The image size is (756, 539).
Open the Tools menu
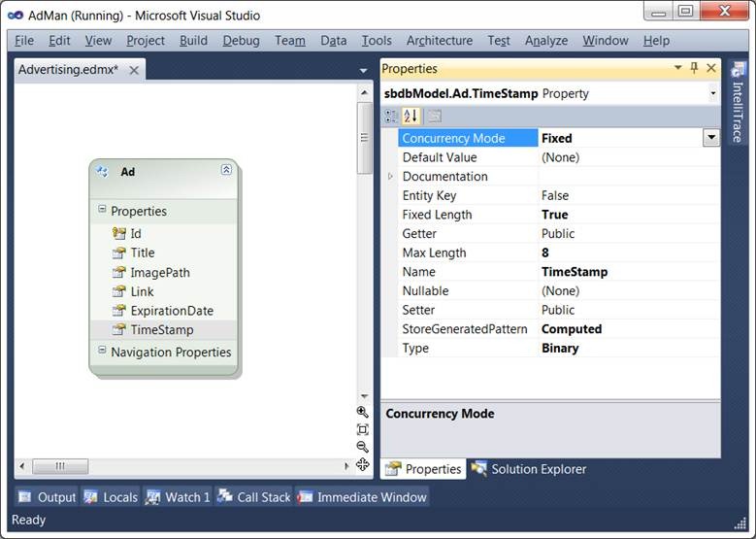(x=377, y=41)
